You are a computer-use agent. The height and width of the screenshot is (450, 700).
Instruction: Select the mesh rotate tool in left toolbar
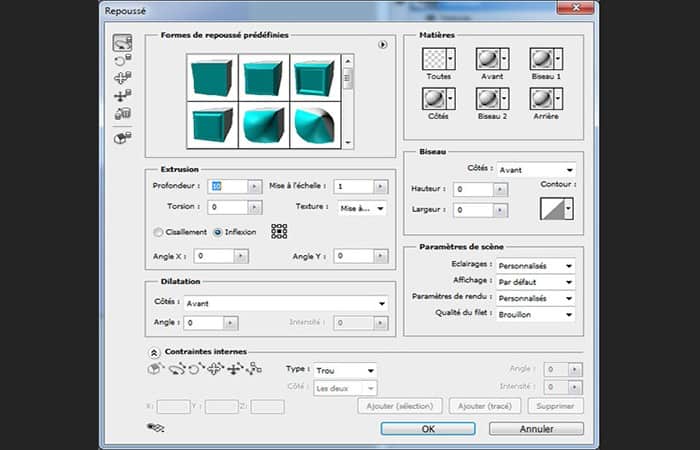[122, 43]
